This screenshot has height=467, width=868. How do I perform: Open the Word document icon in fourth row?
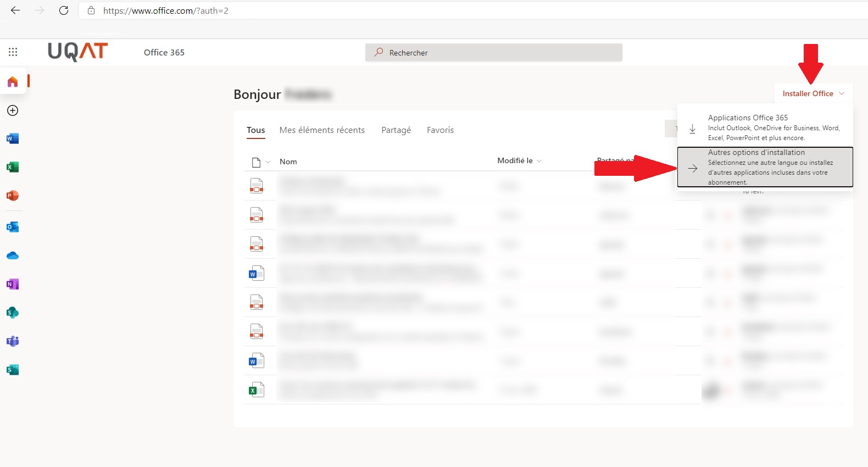(257, 273)
